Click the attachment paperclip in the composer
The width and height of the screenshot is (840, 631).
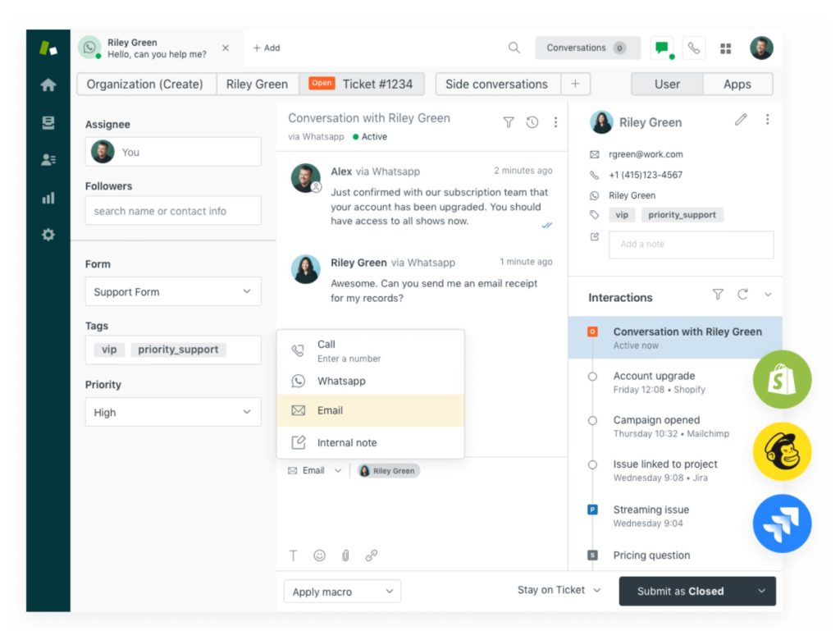(345, 555)
